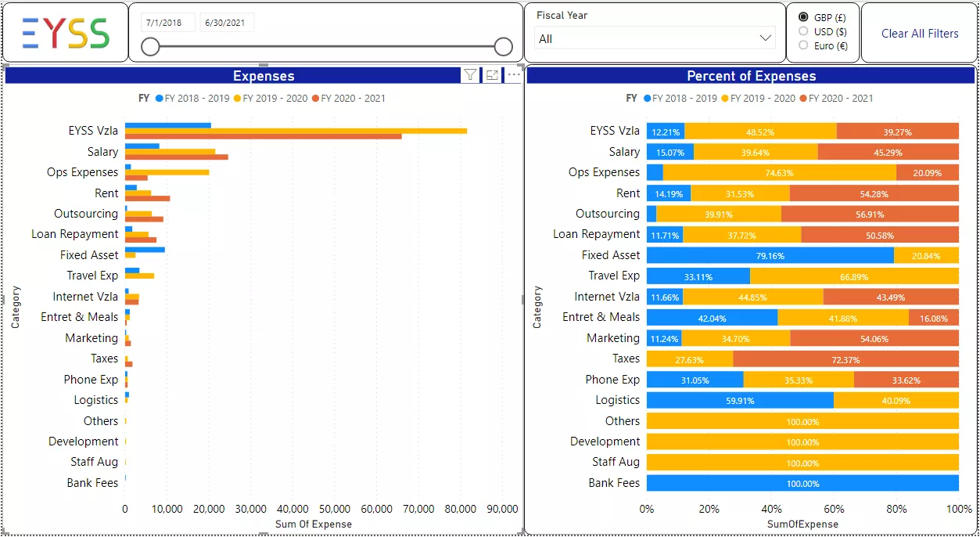This screenshot has width=980, height=537.
Task: Click FY 2019 - 2020 legend marker in Expenses
Action: [237, 99]
